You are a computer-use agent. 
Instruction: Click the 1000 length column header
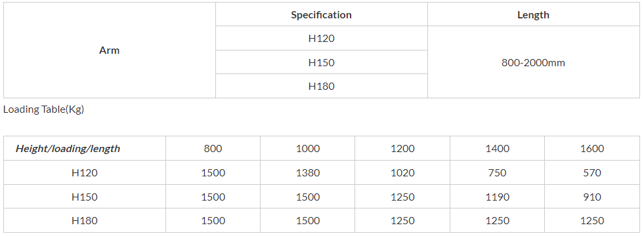click(x=308, y=149)
